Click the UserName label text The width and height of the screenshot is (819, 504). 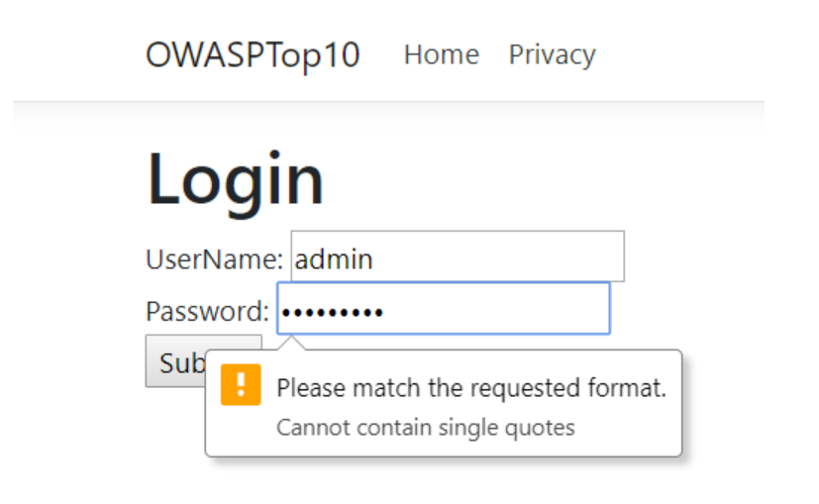(214, 259)
